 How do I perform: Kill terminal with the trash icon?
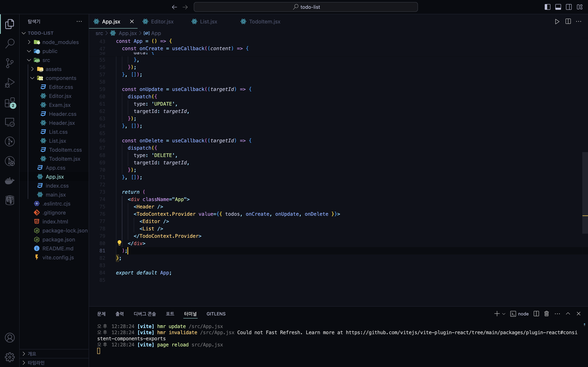pyautogui.click(x=546, y=314)
